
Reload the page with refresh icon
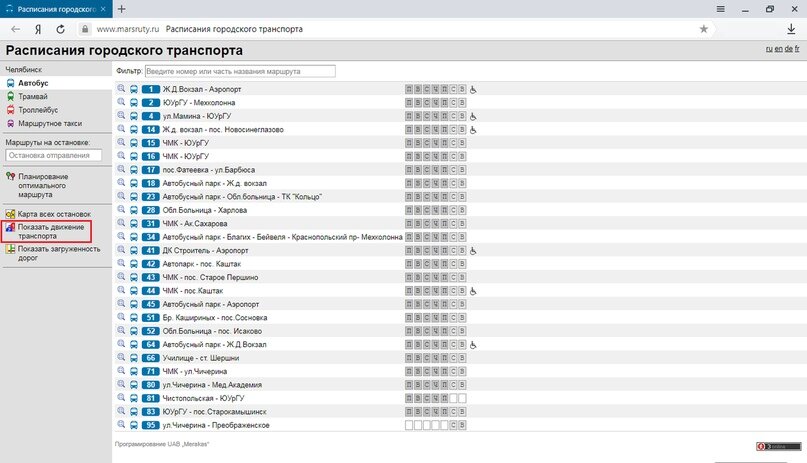pyautogui.click(x=61, y=29)
